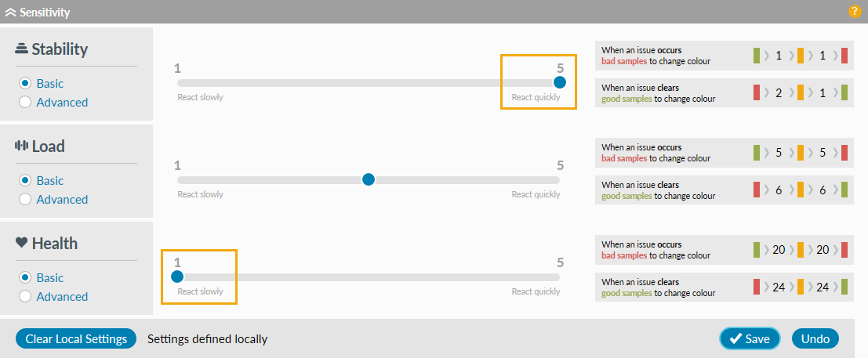The width and height of the screenshot is (868, 358).
Task: Click the Stability slider handle at 5
Action: (x=560, y=82)
